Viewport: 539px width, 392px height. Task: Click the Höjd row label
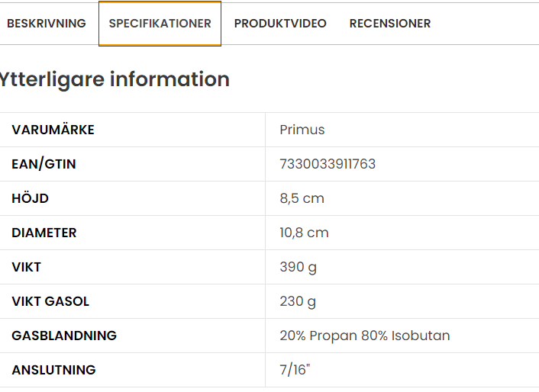tap(31, 198)
